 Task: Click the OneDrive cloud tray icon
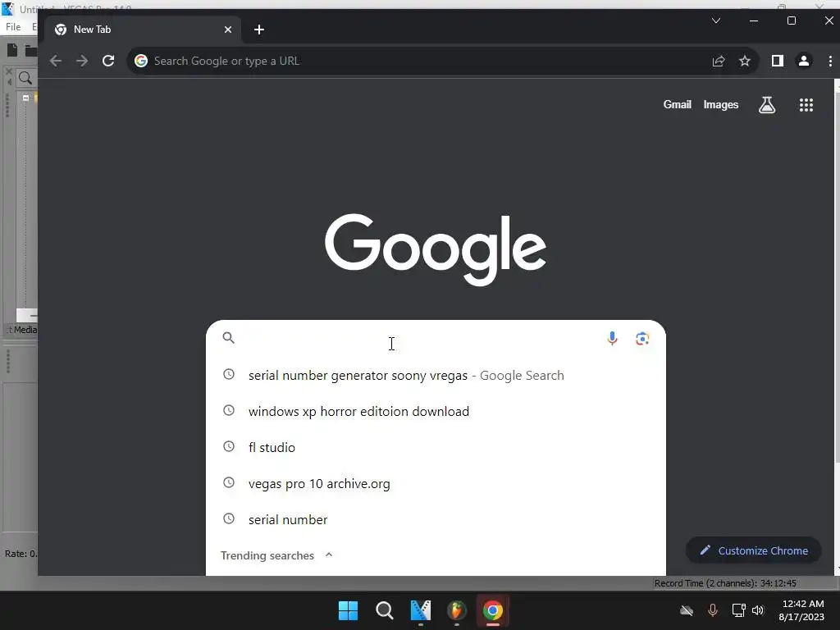coord(687,610)
